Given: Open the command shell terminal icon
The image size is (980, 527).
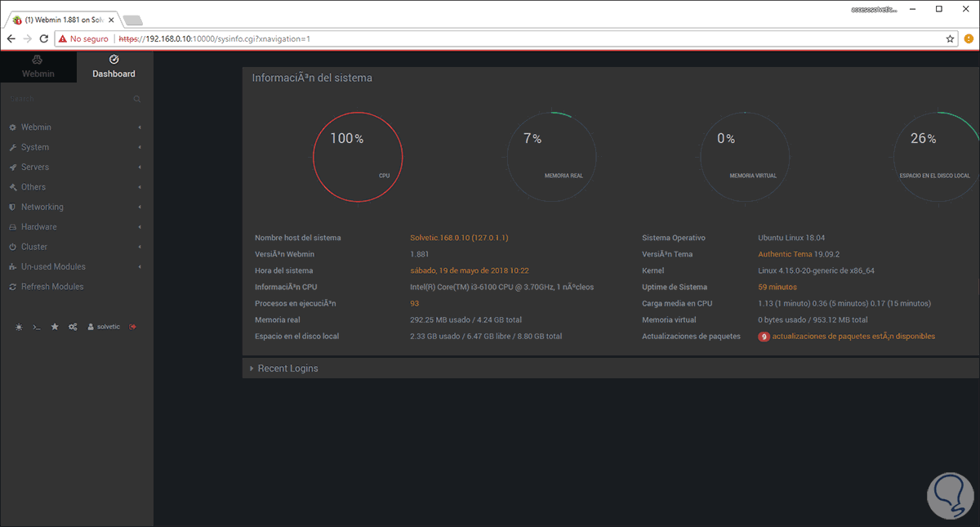Looking at the screenshot, I should (x=36, y=327).
